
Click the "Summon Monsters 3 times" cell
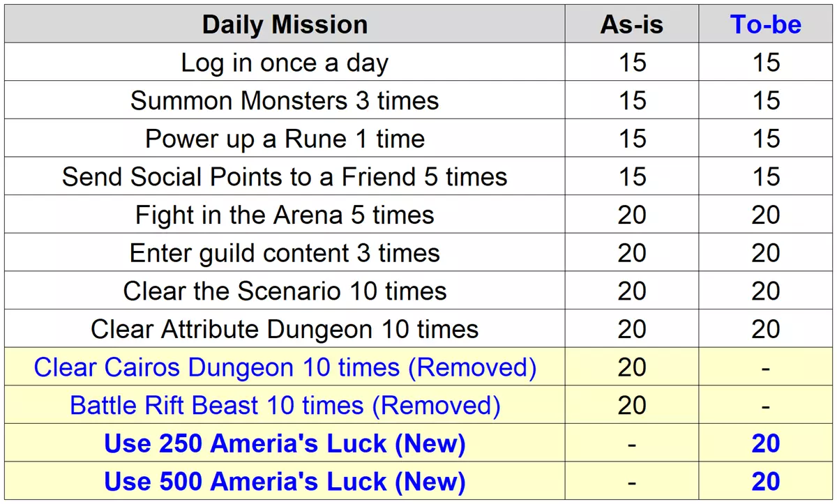tap(285, 101)
